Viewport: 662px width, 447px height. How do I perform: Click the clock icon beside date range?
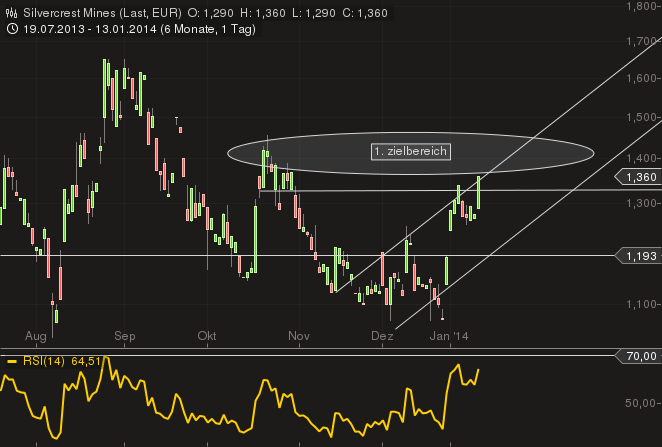[11, 28]
